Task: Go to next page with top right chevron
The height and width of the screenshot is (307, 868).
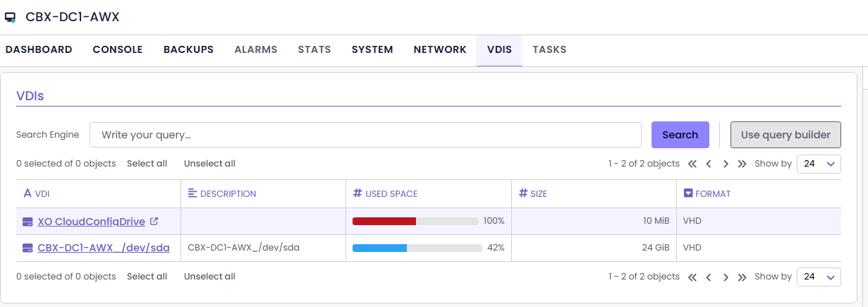Action: [726, 164]
